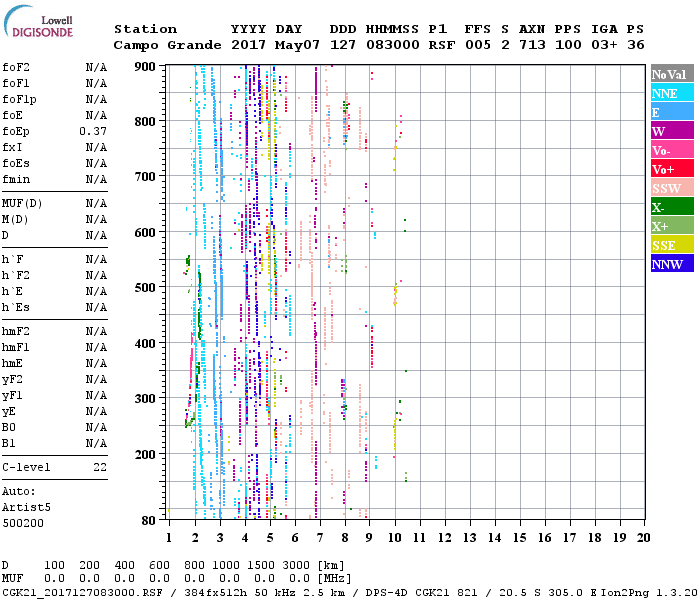Select the purple W legend swatch

[x=670, y=131]
